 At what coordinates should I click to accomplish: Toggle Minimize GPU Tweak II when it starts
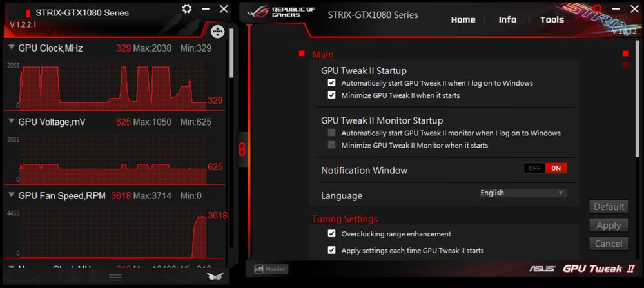(x=332, y=95)
